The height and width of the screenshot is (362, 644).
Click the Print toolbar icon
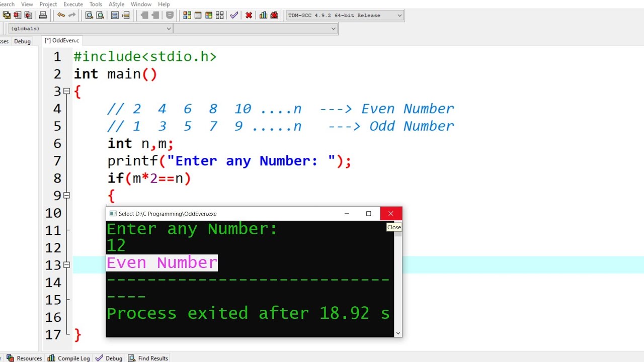point(43,15)
